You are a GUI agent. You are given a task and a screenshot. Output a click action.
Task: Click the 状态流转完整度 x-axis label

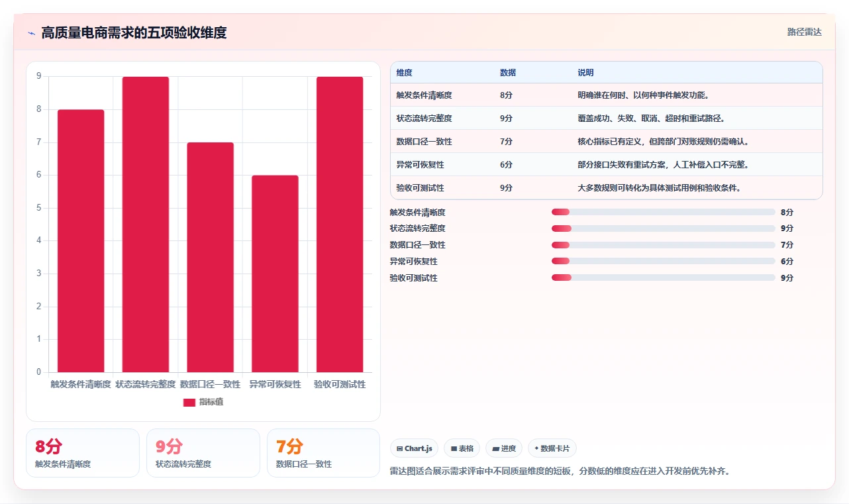(x=146, y=384)
